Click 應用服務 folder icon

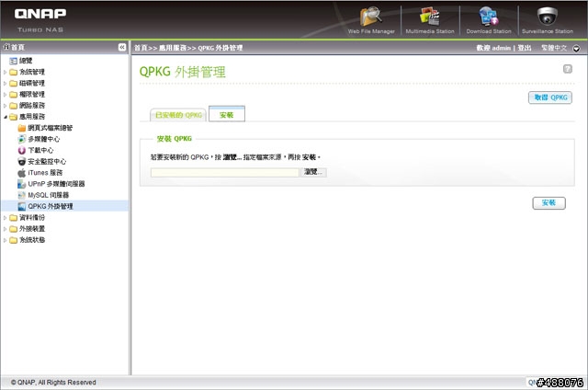[13, 117]
